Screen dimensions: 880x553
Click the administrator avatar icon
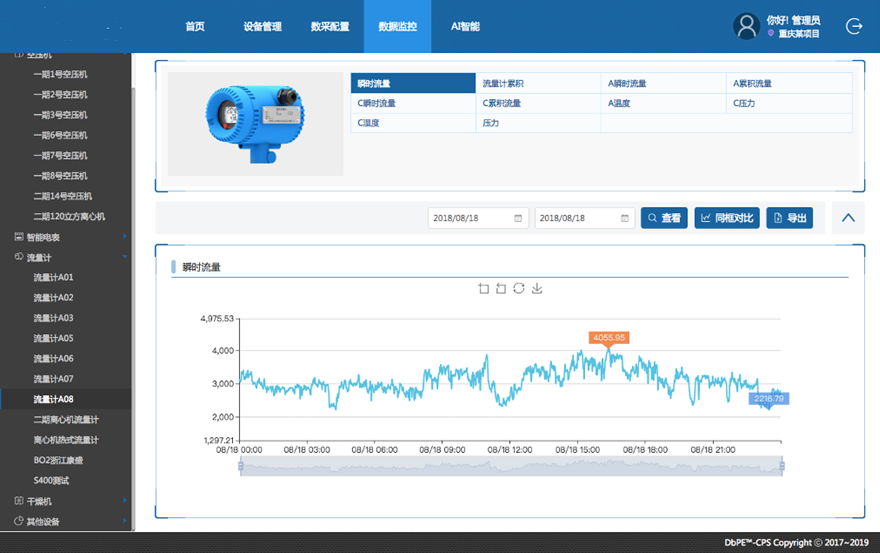(x=746, y=26)
